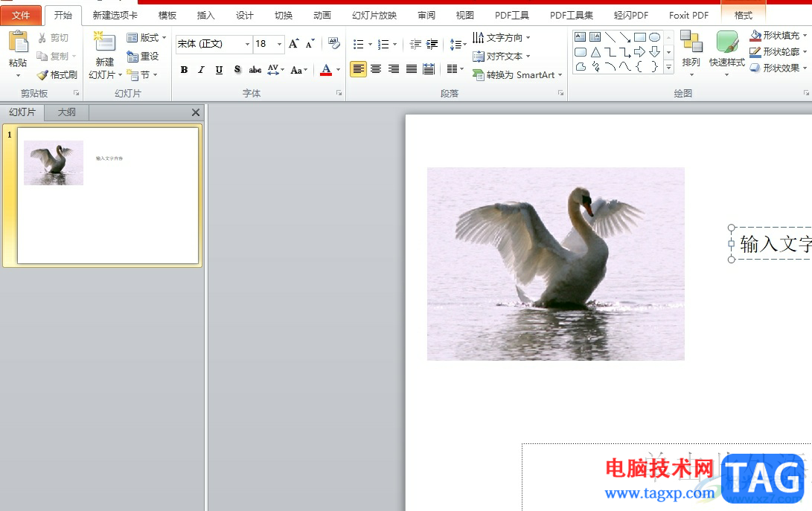Increase the list indent level
The image size is (812, 511).
coord(432,44)
